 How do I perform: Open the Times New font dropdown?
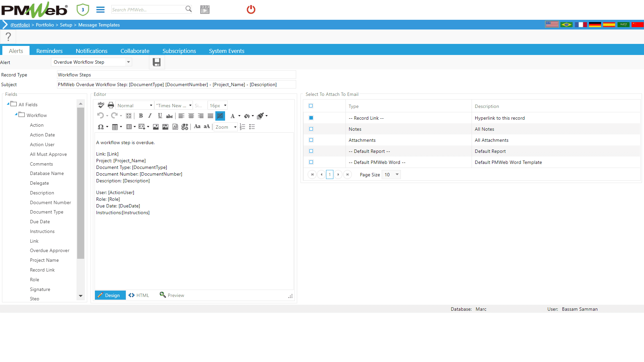click(x=173, y=105)
